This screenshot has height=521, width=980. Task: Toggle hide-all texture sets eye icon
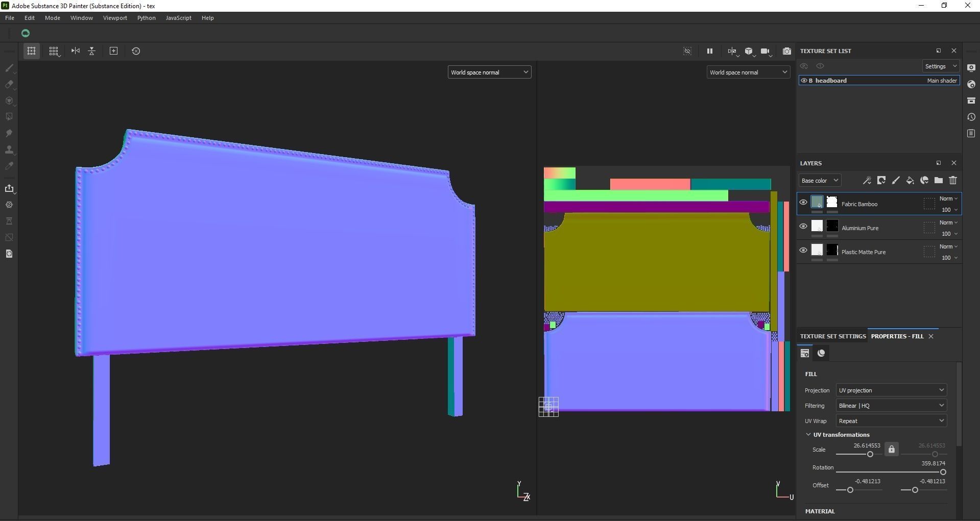point(804,66)
